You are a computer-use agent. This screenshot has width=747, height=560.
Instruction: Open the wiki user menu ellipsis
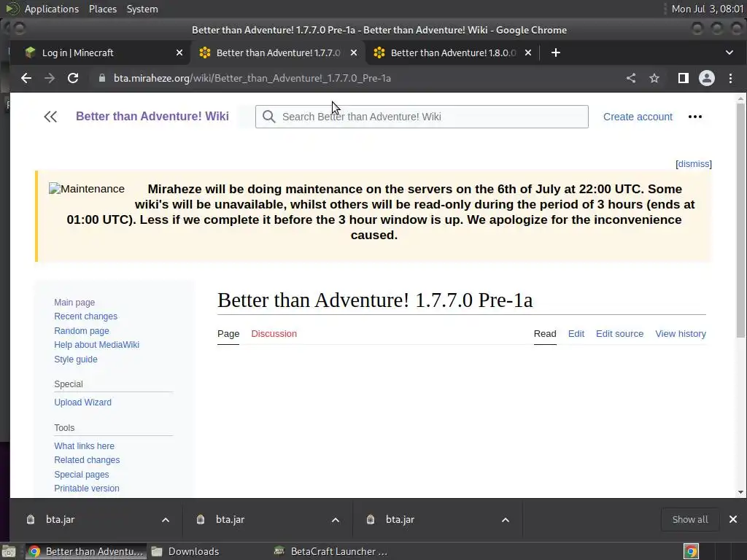click(x=695, y=117)
